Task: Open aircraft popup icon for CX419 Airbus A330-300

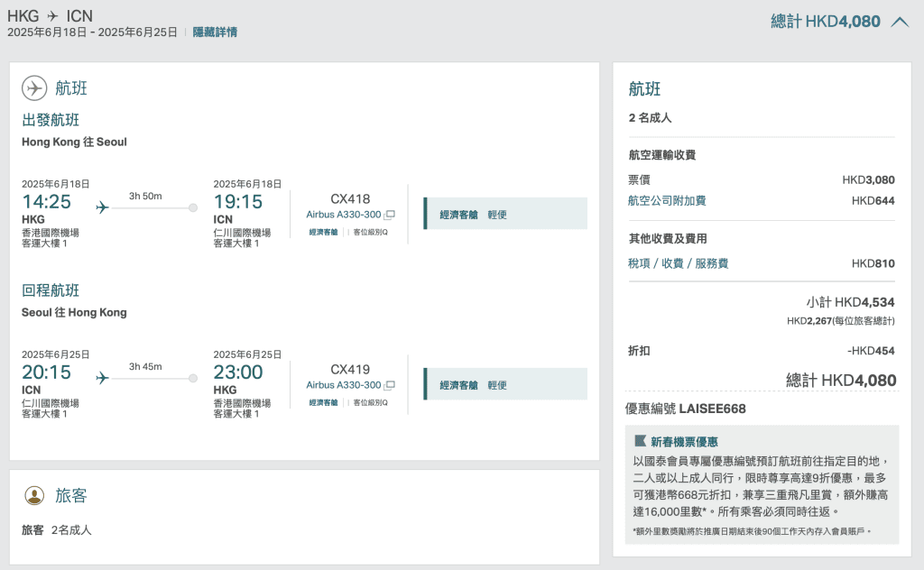Action: tap(390, 385)
